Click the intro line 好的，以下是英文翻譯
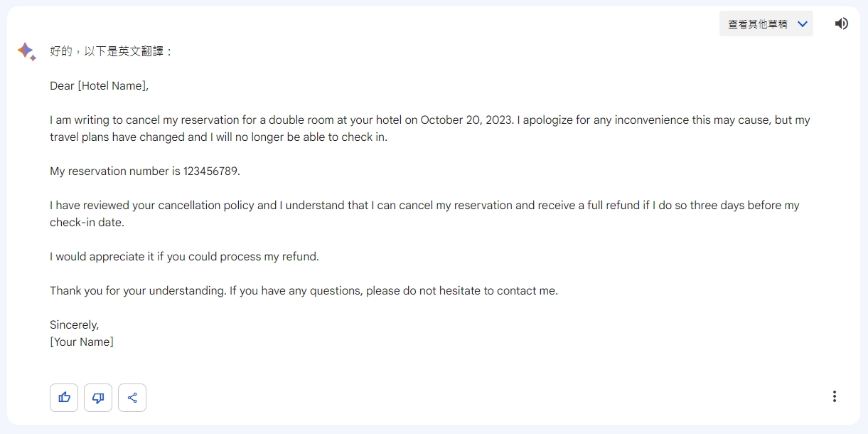The image size is (868, 434). pyautogui.click(x=112, y=51)
